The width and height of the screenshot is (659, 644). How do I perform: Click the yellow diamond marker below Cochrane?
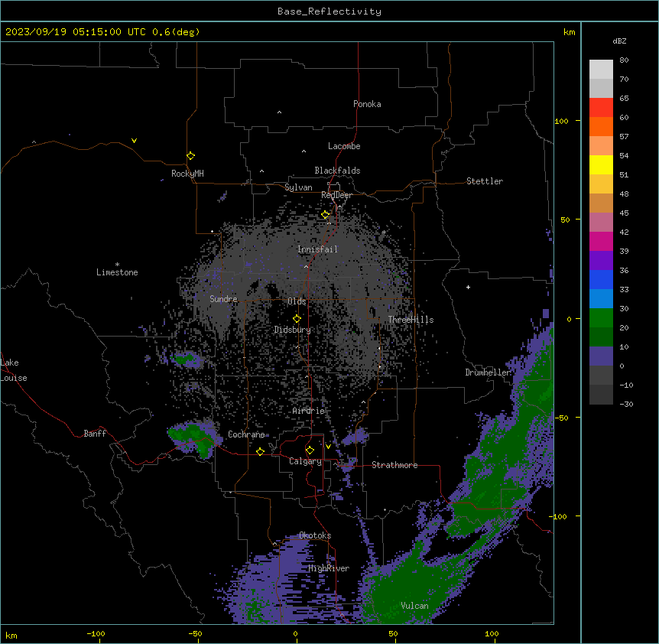pyautogui.click(x=260, y=451)
